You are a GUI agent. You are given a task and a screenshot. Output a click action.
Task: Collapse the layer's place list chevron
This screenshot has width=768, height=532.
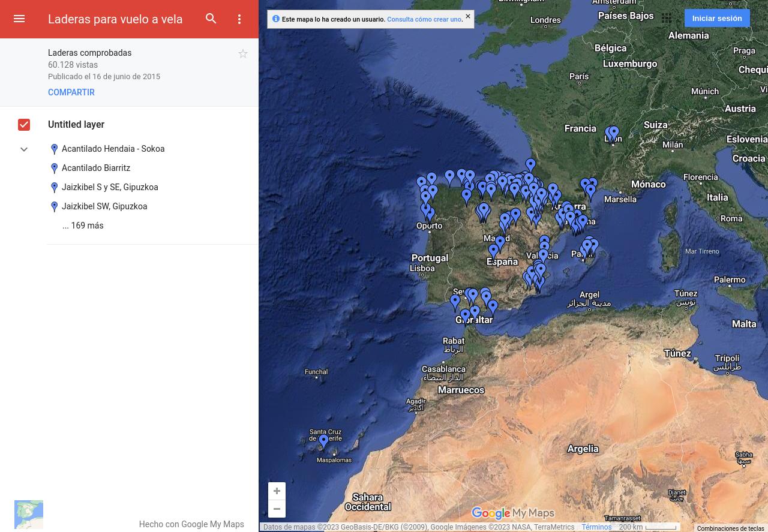[x=24, y=149]
